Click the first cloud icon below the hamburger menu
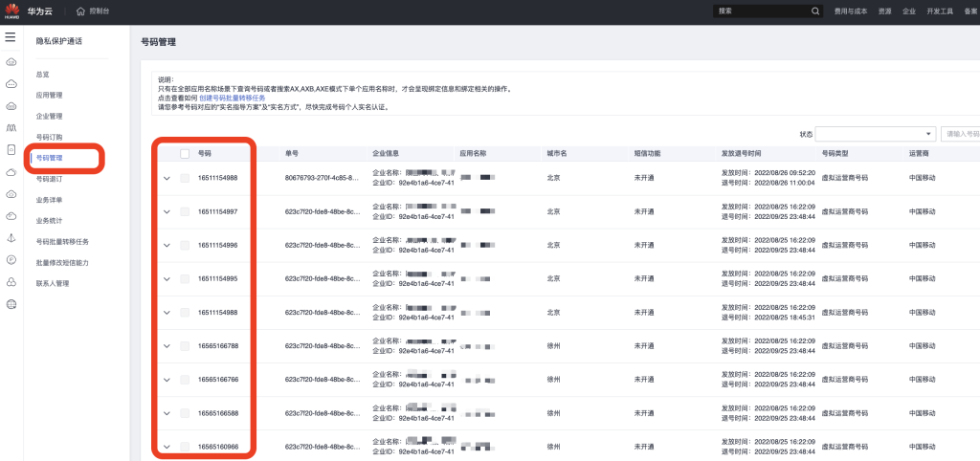980x461 pixels. (x=11, y=62)
